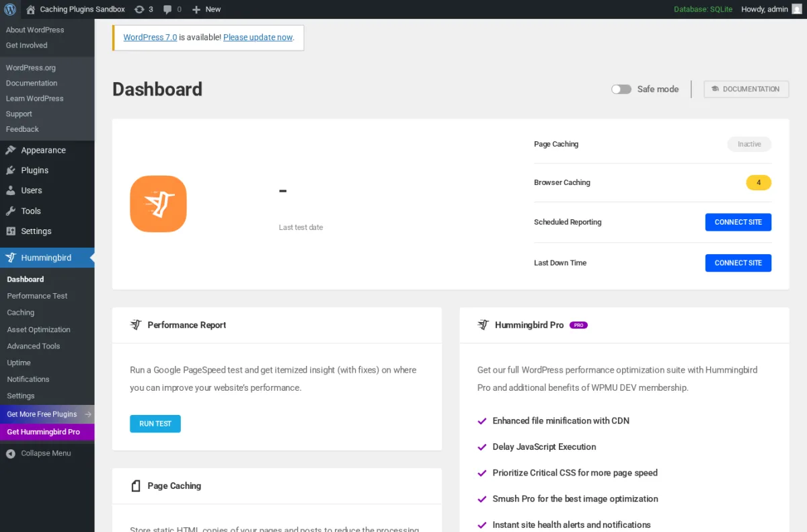Click the Page Caching document icon

pos(136,486)
